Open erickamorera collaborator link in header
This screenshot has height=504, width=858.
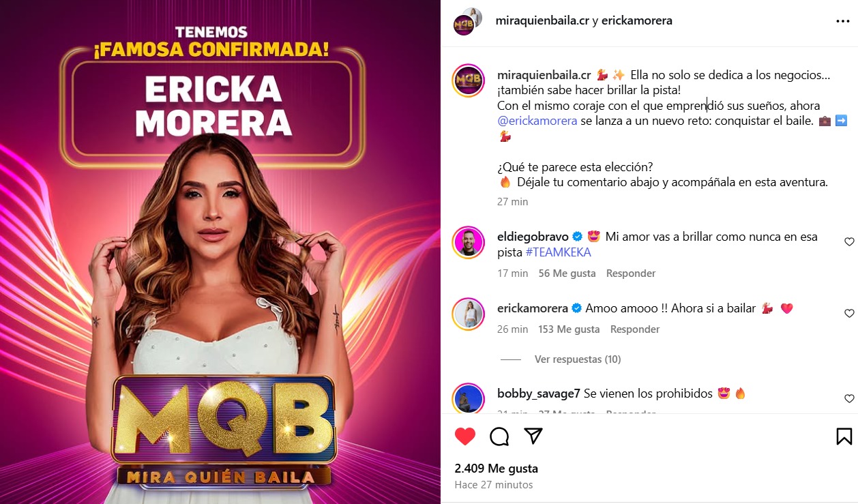tap(637, 20)
